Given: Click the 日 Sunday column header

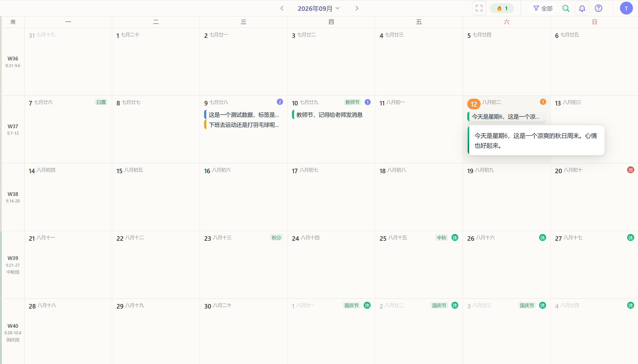Looking at the screenshot, I should point(594,22).
